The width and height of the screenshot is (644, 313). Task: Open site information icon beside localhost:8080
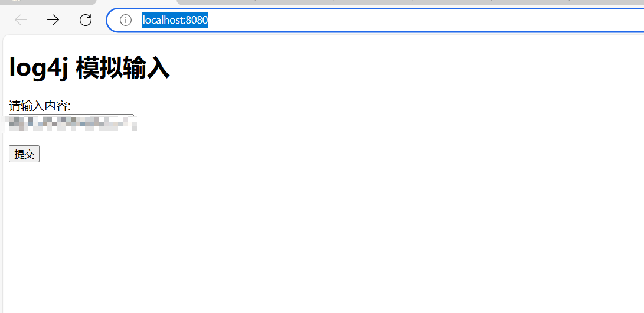(x=125, y=19)
